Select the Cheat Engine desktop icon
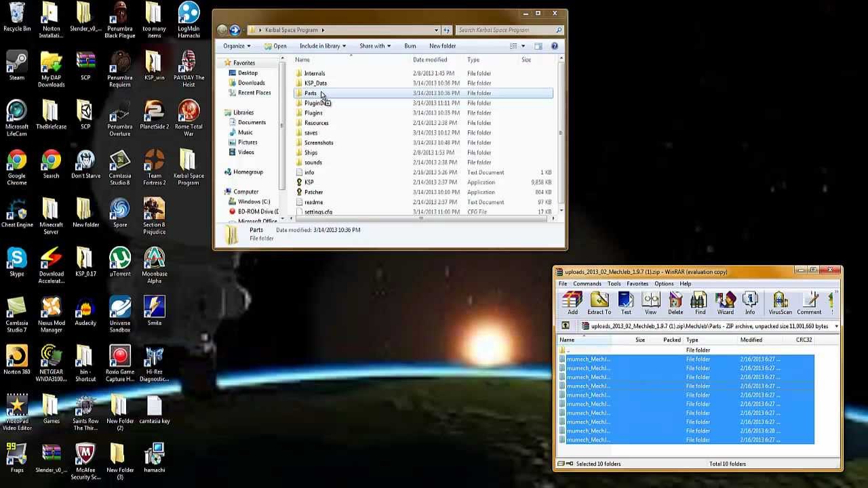This screenshot has height=488, width=868. (17, 213)
